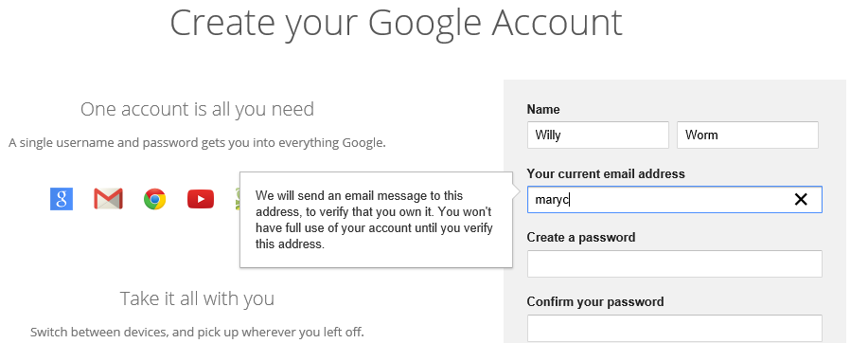Select the Chrome browser icon
The width and height of the screenshot is (868, 343).
[155, 199]
